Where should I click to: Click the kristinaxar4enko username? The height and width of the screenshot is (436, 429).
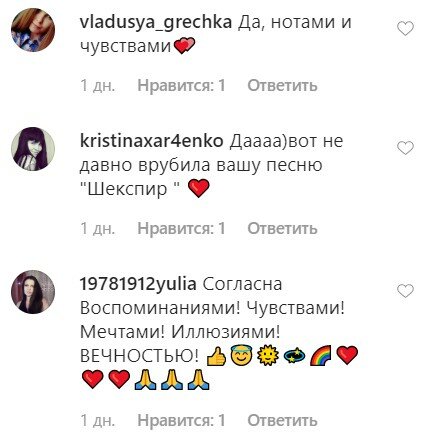[x=152, y=141]
